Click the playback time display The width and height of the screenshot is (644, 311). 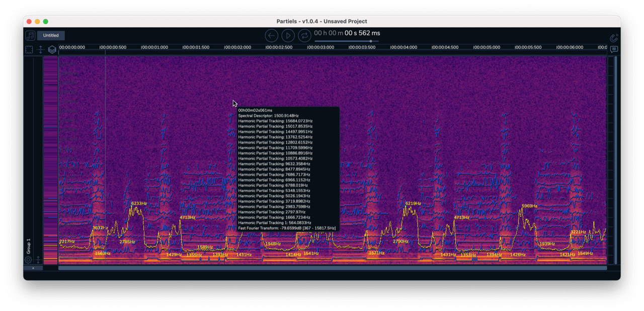point(347,33)
